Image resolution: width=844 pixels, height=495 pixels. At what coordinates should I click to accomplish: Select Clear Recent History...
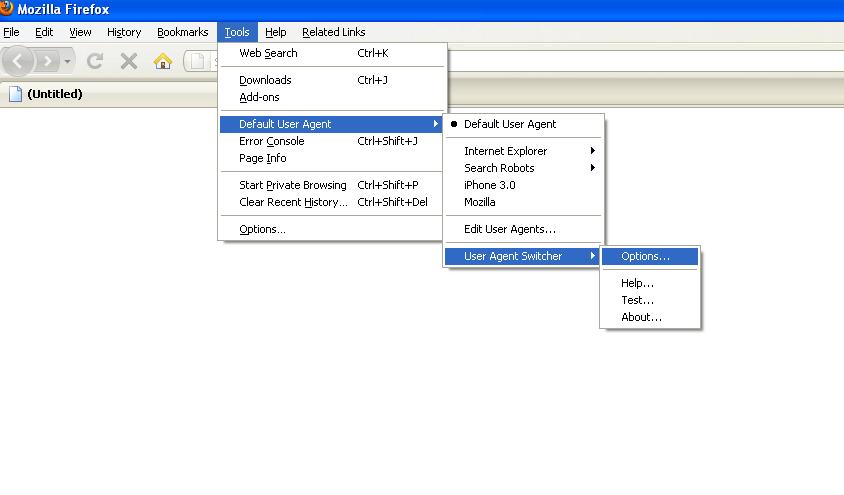point(331,203)
